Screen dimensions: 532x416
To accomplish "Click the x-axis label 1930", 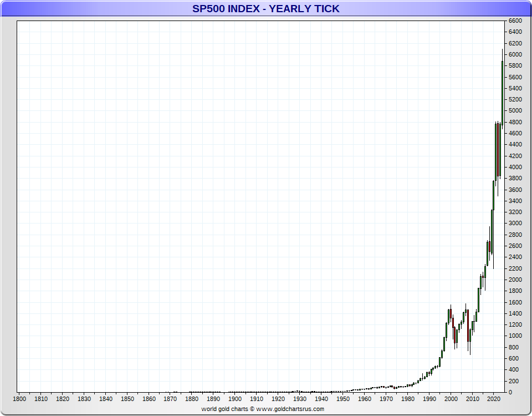I will pyautogui.click(x=300, y=399).
